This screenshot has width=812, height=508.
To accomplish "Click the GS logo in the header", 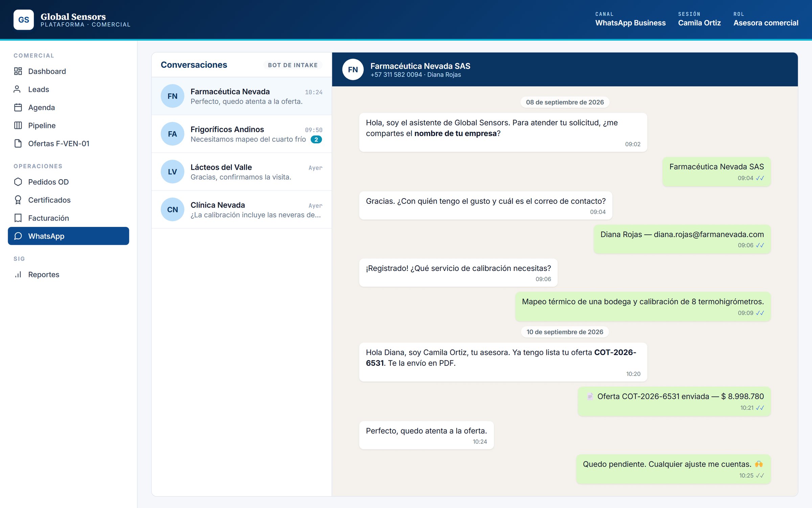I will tap(23, 20).
